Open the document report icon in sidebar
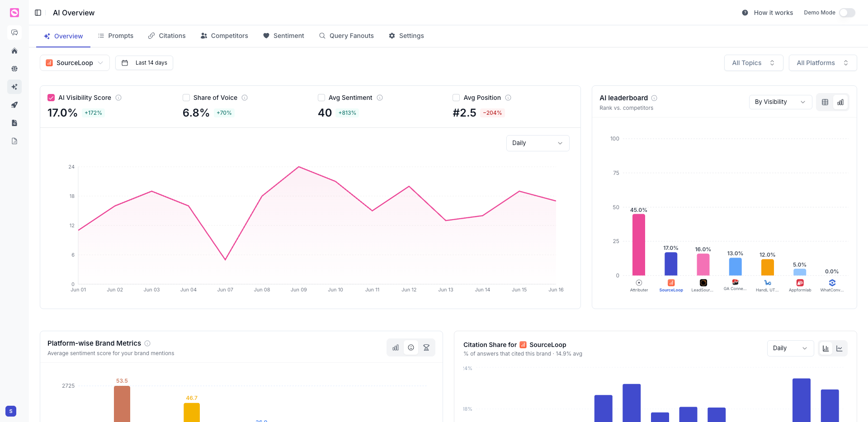Viewport: 868px width, 422px height. [x=14, y=123]
